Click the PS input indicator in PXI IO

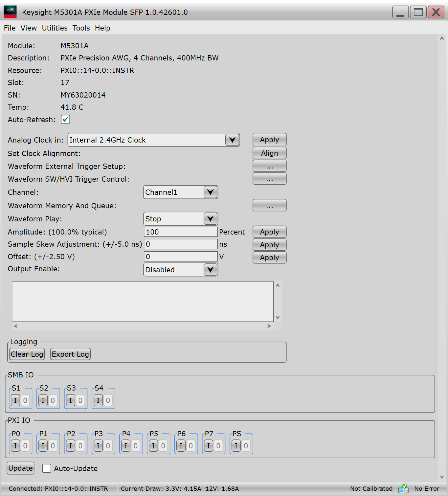(236, 446)
